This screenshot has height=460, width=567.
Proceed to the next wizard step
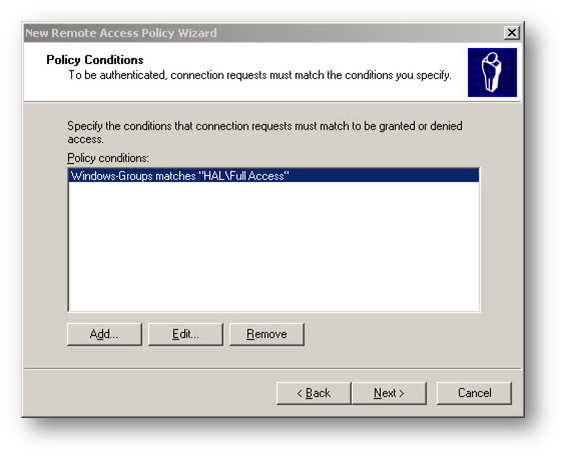pos(389,393)
